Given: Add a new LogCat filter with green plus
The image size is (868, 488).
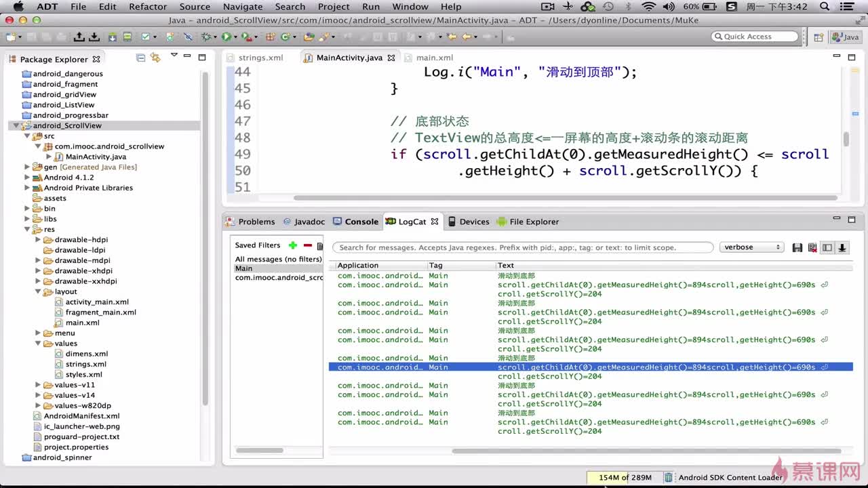Looking at the screenshot, I should [292, 245].
